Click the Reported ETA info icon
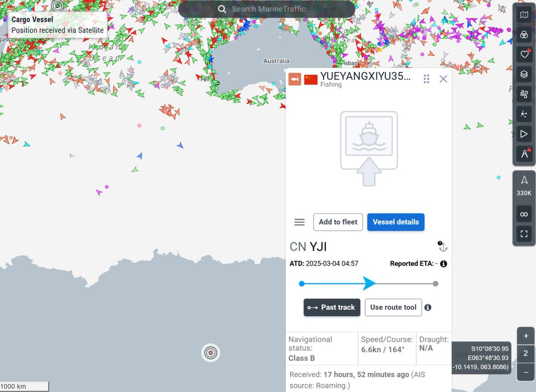The image size is (536, 392). pyautogui.click(x=444, y=264)
